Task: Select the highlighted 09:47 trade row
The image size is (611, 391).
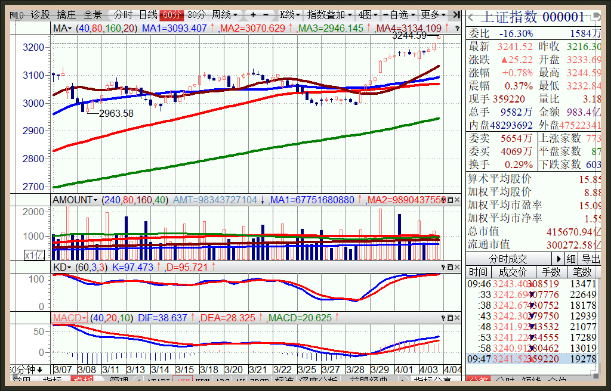Action: point(532,359)
